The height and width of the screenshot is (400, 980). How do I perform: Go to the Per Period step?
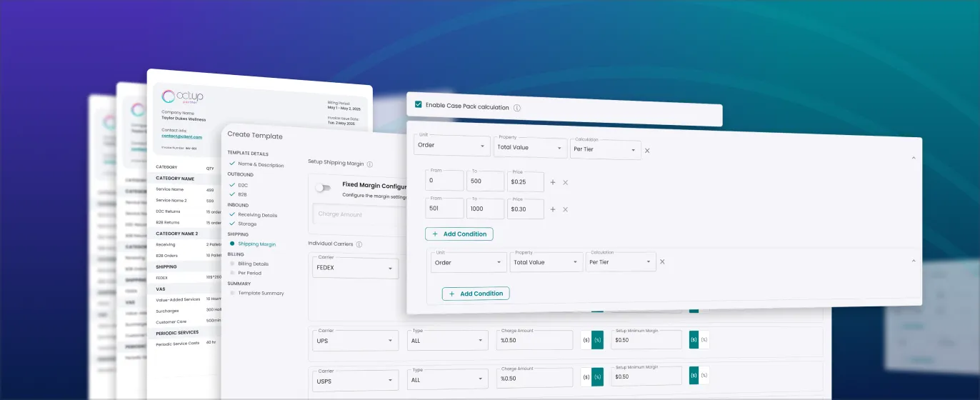coord(249,273)
